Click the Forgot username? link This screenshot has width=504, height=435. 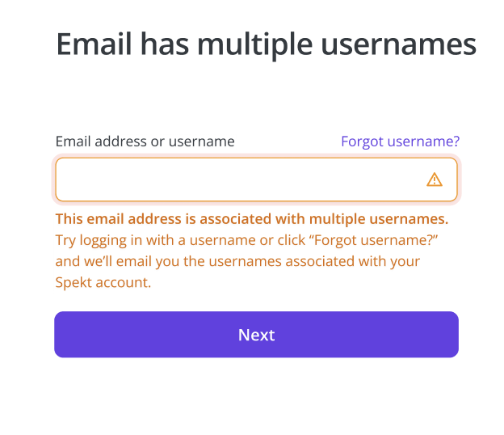click(400, 141)
